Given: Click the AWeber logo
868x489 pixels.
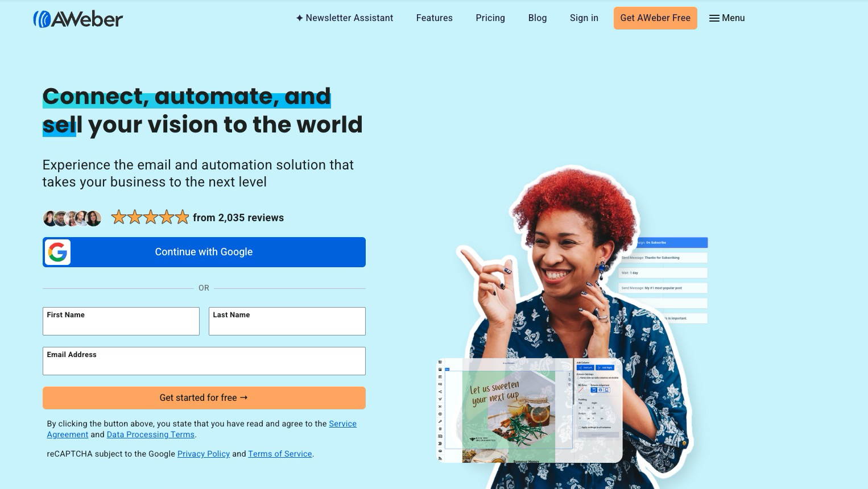Looking at the screenshot, I should 78,19.
